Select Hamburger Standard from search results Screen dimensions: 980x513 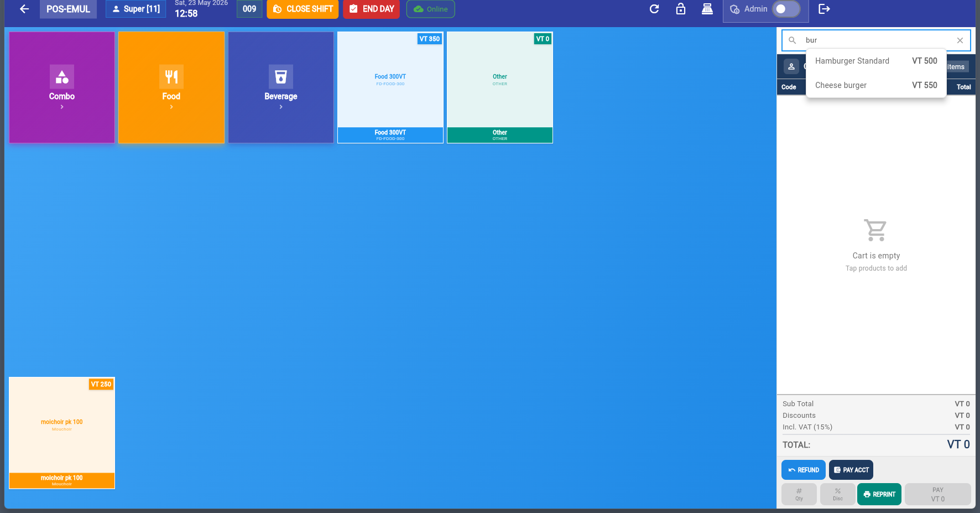(x=876, y=61)
